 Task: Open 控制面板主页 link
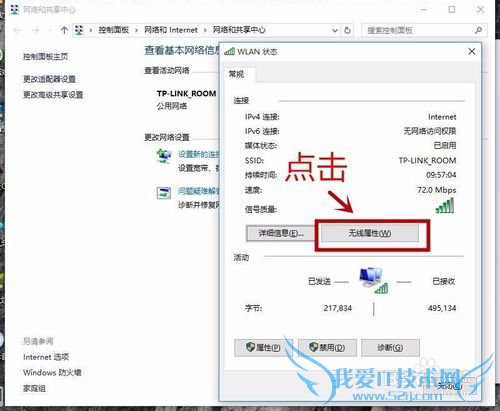45,57
